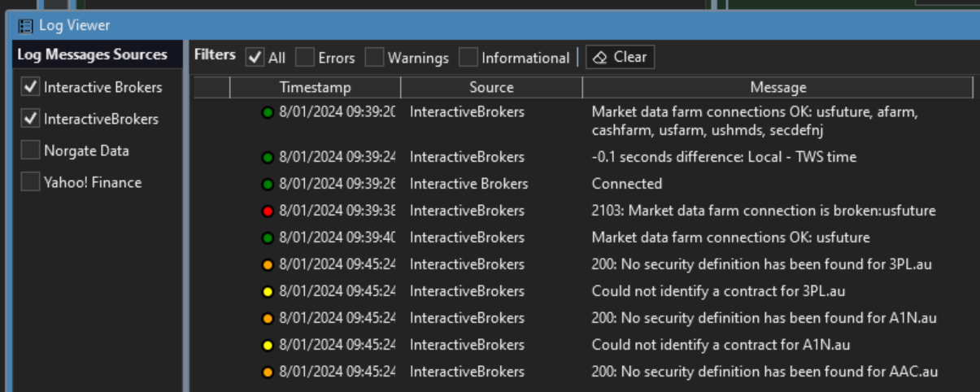Uncheck the InteractiveBrokers source checkbox
Viewport: 980px width, 392px height.
pyautogui.click(x=30, y=119)
